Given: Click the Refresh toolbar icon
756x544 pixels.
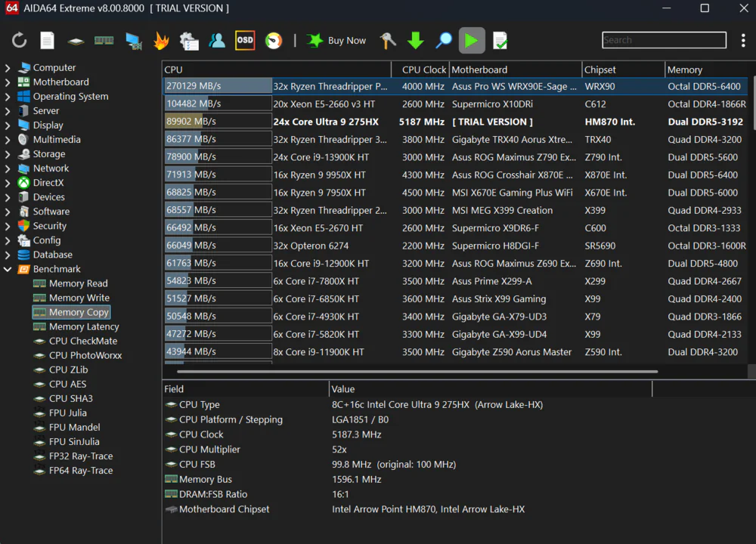Looking at the screenshot, I should pos(19,41).
